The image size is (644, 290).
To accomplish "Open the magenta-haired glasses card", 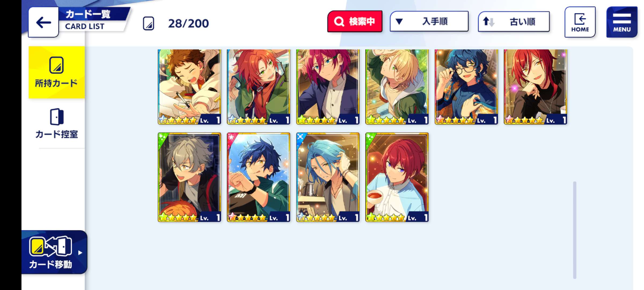I will coord(328,87).
